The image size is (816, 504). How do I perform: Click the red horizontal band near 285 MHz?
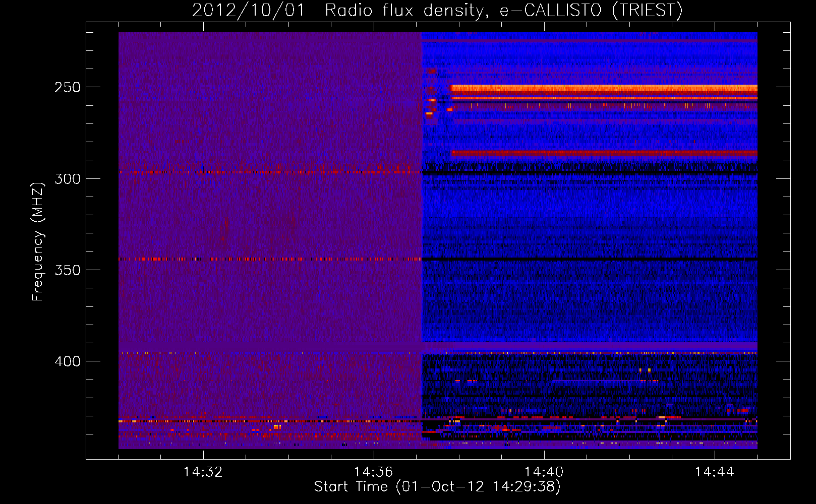click(604, 153)
